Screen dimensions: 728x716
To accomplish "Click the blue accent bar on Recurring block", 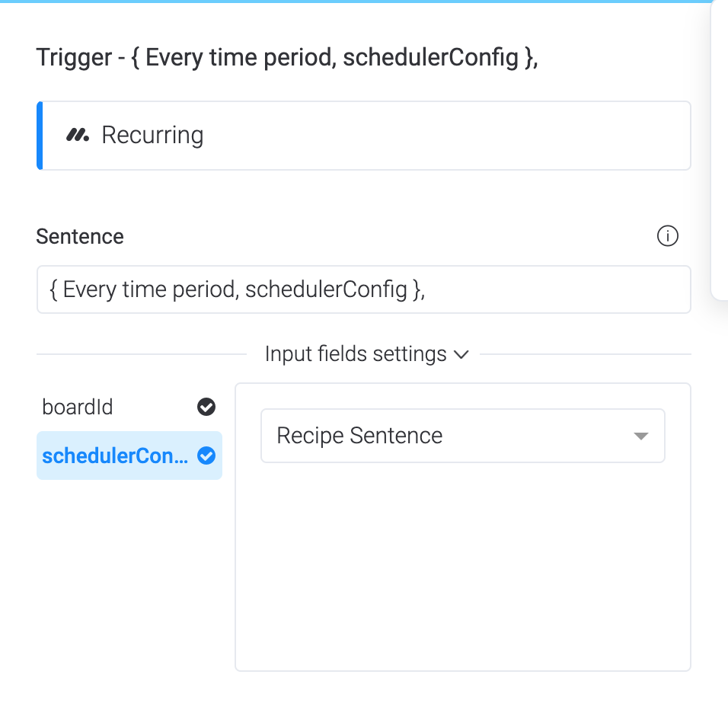I will click(x=40, y=136).
